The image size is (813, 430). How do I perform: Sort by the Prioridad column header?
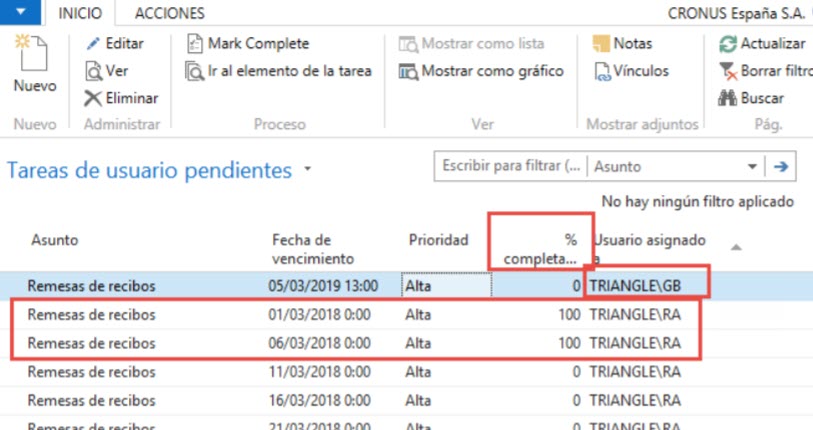pyautogui.click(x=438, y=240)
